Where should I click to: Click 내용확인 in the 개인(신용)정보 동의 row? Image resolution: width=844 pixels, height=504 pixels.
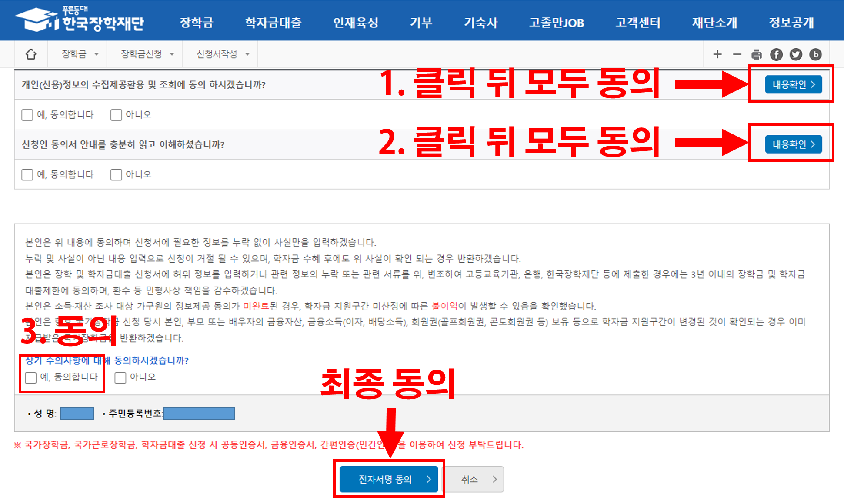pyautogui.click(x=793, y=84)
